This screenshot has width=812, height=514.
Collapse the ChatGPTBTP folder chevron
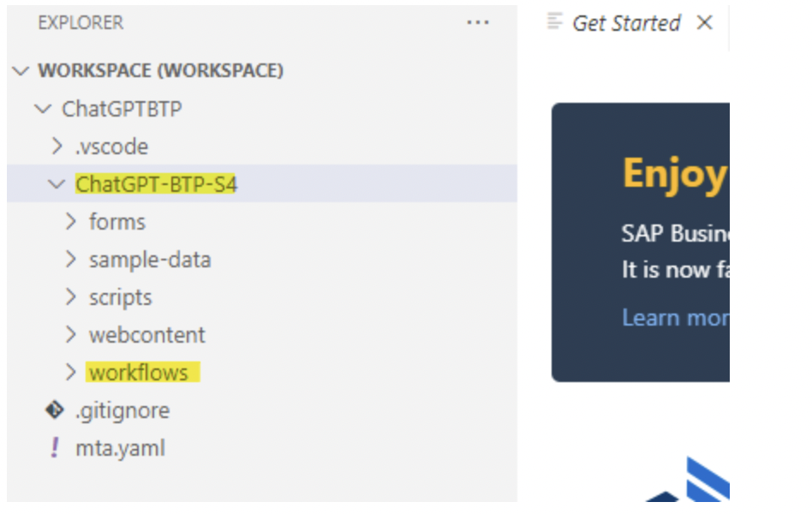click(43, 109)
